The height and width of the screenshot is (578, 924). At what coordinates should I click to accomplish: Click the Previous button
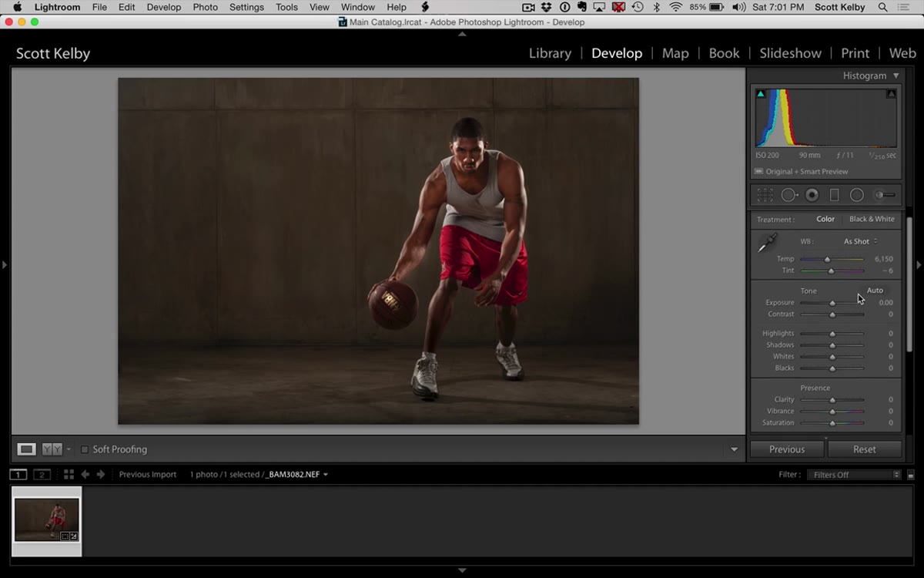(787, 449)
